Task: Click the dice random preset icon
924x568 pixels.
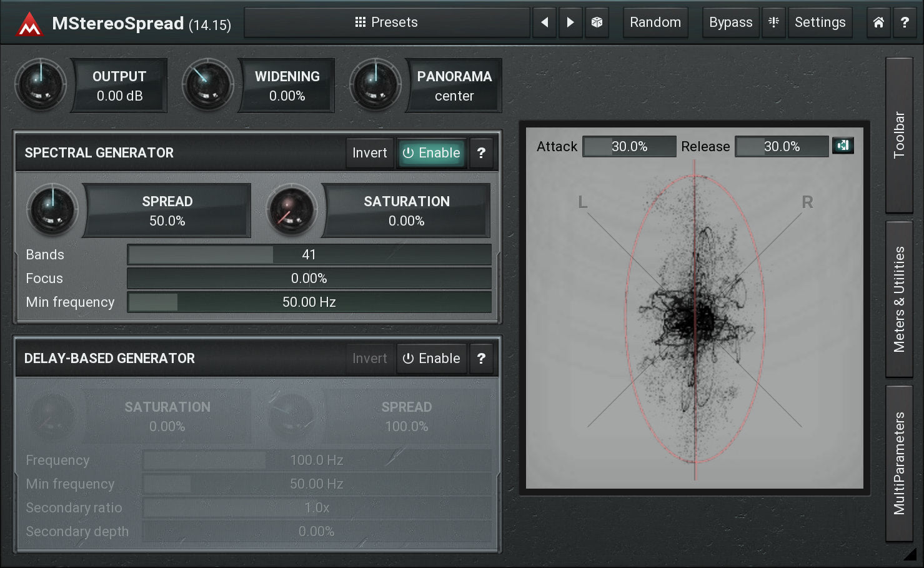Action: 597,22
